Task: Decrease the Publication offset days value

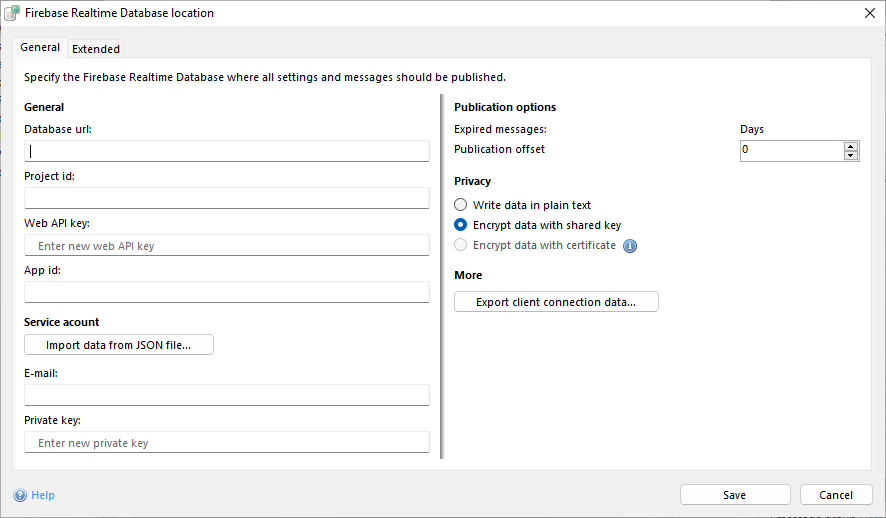Action: click(851, 155)
